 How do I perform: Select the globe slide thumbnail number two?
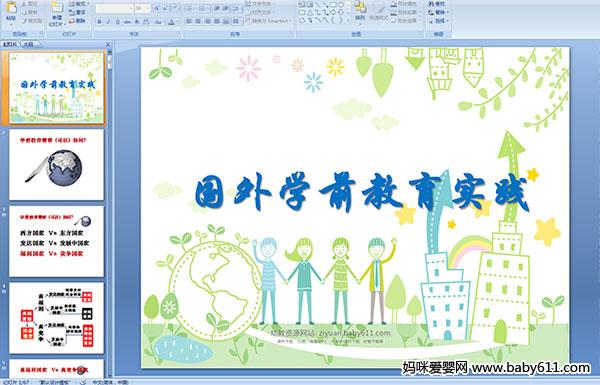pyautogui.click(x=56, y=165)
